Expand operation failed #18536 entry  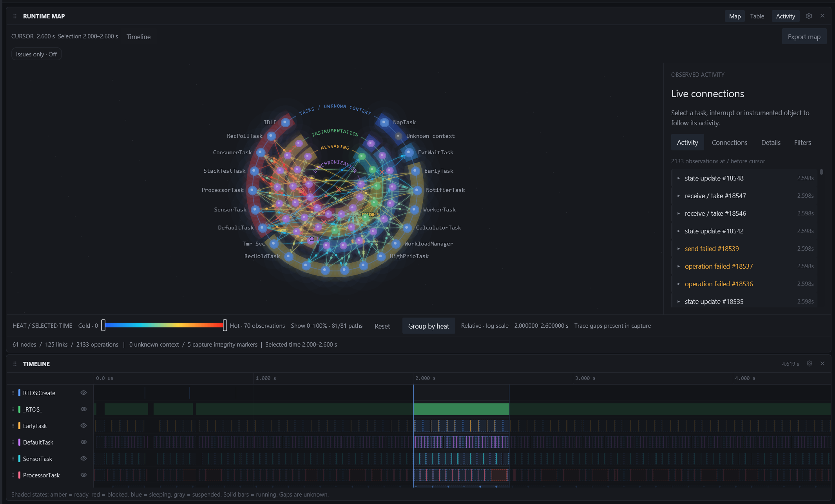pos(744,284)
